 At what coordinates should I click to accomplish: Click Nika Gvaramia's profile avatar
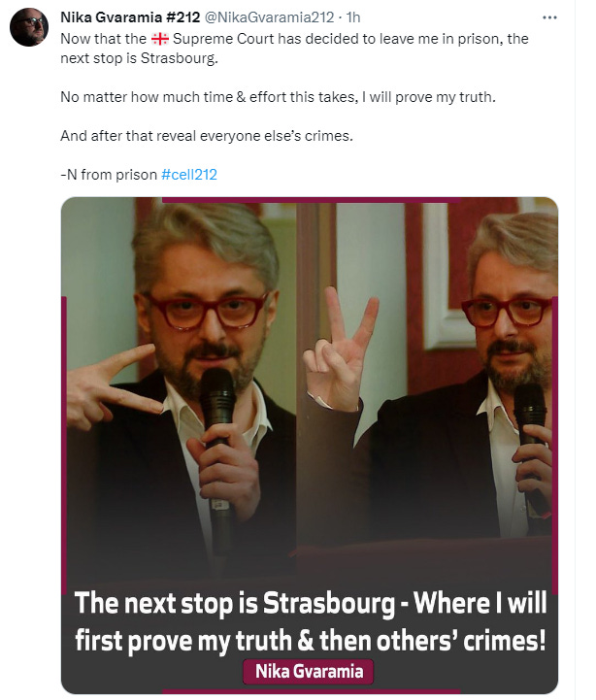click(29, 27)
